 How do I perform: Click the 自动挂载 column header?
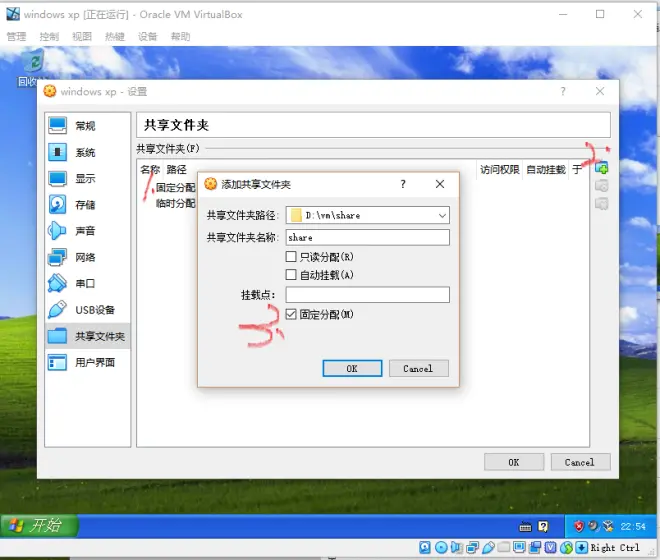tap(546, 169)
